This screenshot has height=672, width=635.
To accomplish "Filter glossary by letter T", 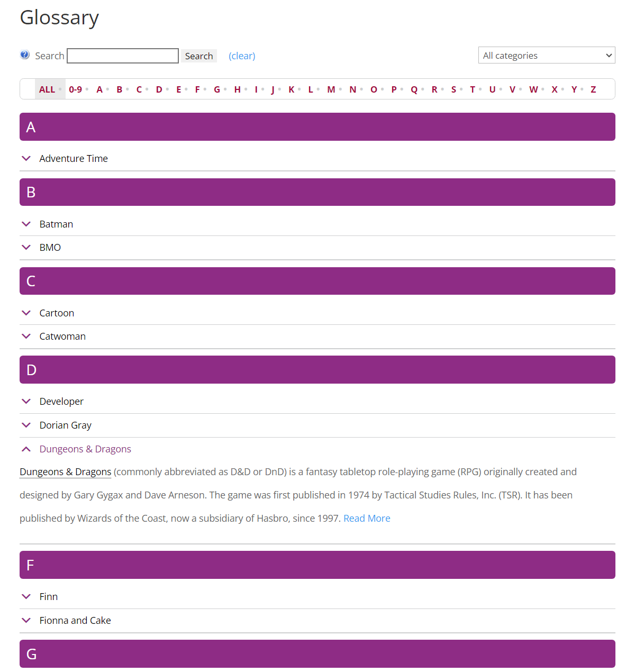I will point(473,89).
